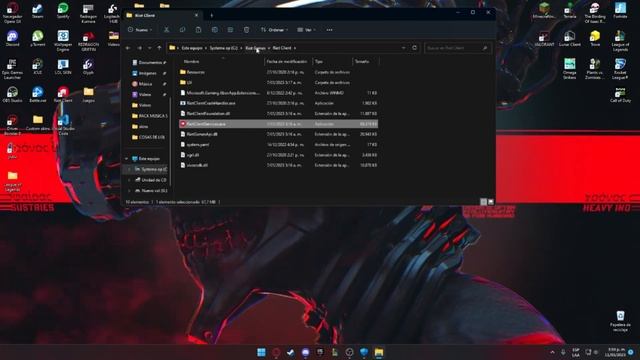Sort by Fecha de modificación column
Screen dimensions: 640x360
tap(287, 62)
